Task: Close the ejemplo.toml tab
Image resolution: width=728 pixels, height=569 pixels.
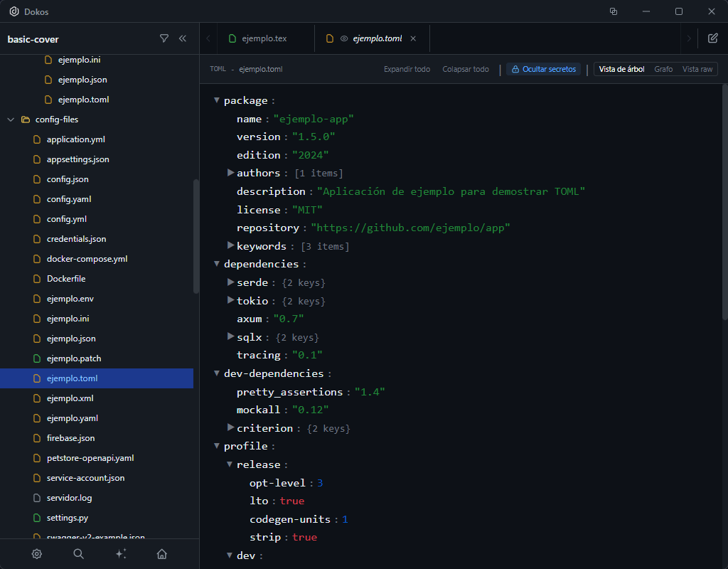Action: [414, 38]
